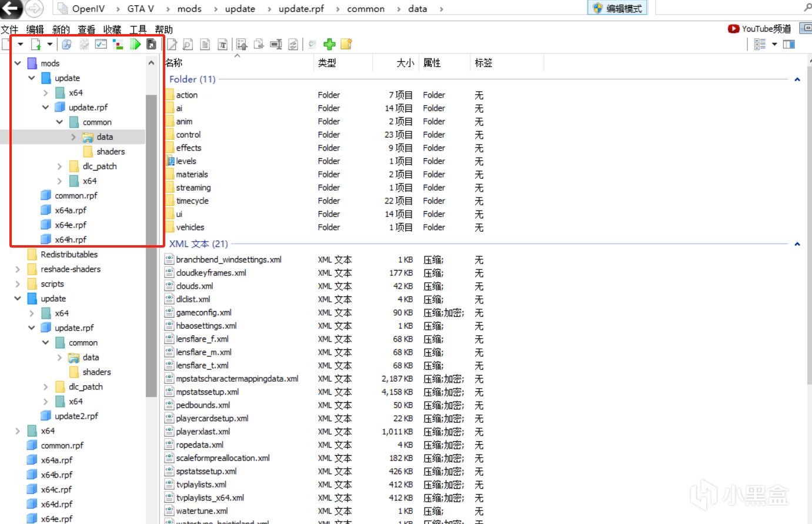Open the 收藏 menu
Viewport: 812px width, 524px height.
tap(112, 29)
